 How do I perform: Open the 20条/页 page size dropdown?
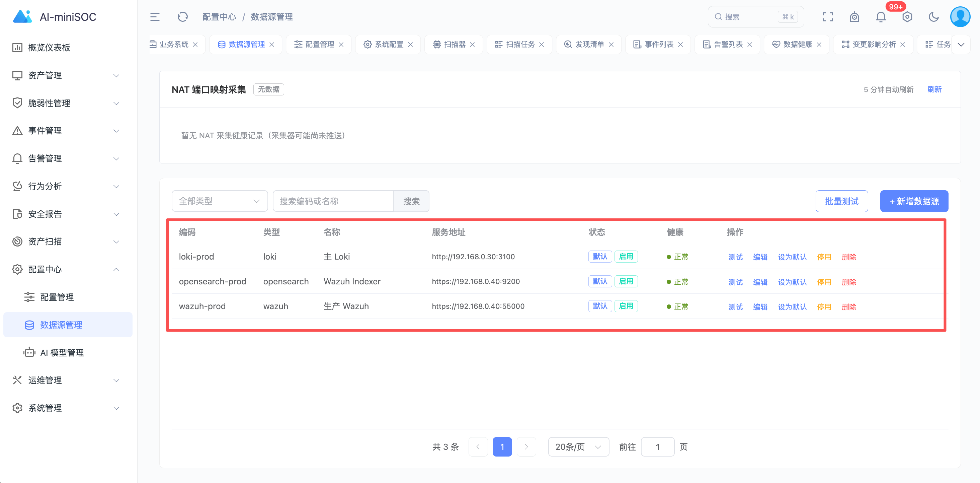tap(578, 447)
